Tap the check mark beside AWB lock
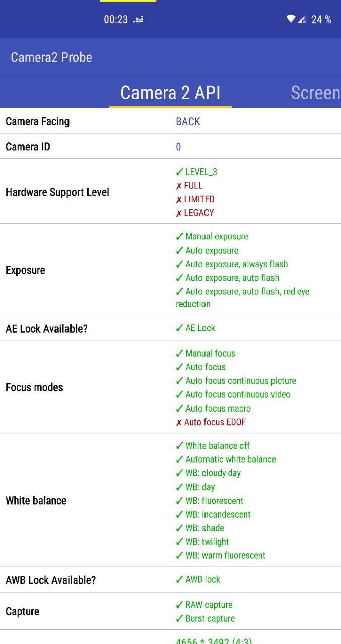This screenshot has height=644, width=341. 179,580
